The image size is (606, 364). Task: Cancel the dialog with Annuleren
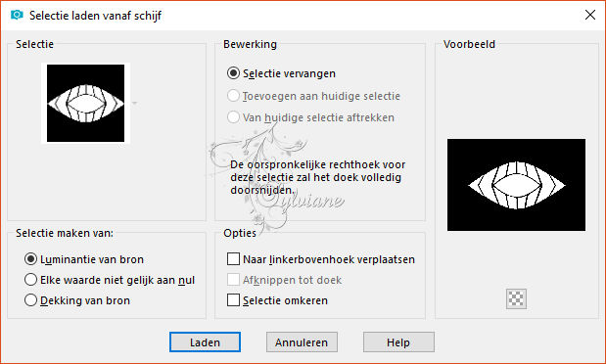[x=302, y=342]
